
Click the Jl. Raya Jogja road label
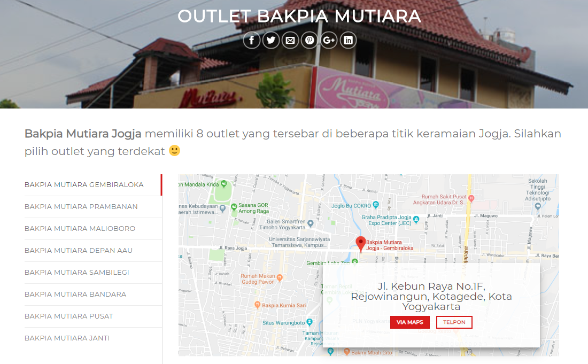coord(233,248)
